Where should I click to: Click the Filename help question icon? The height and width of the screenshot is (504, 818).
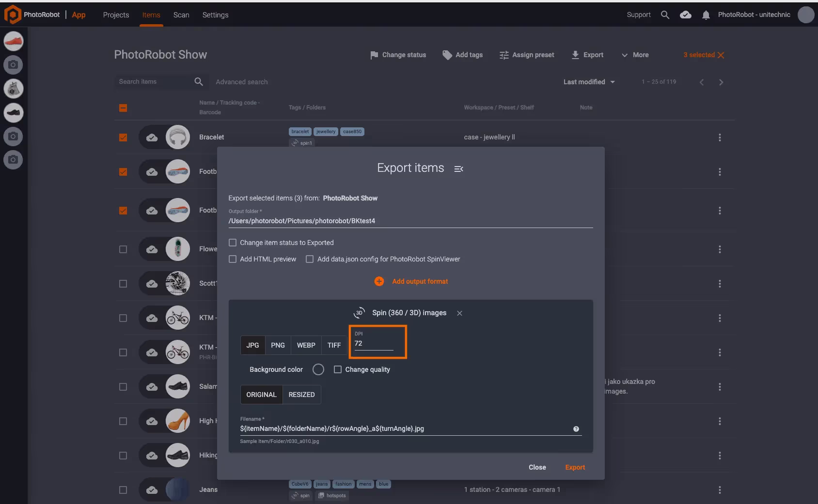(576, 429)
